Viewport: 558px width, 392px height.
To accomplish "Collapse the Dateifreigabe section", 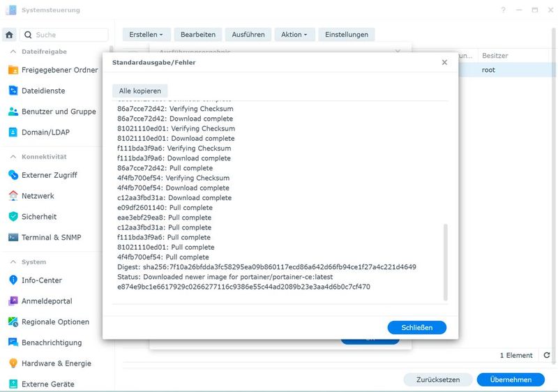I will (x=13, y=52).
